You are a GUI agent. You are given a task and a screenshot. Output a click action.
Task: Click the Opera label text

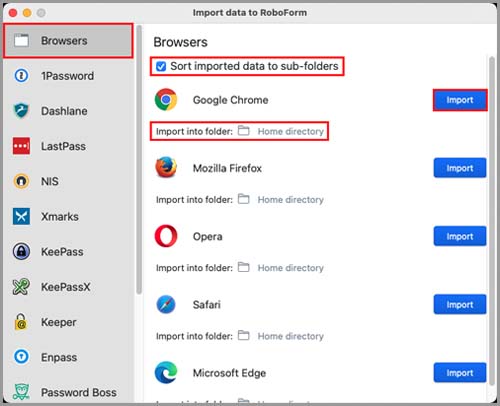[x=208, y=236]
